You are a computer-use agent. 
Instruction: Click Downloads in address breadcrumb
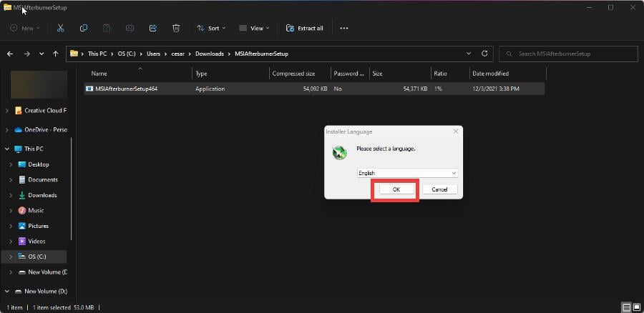coord(210,54)
